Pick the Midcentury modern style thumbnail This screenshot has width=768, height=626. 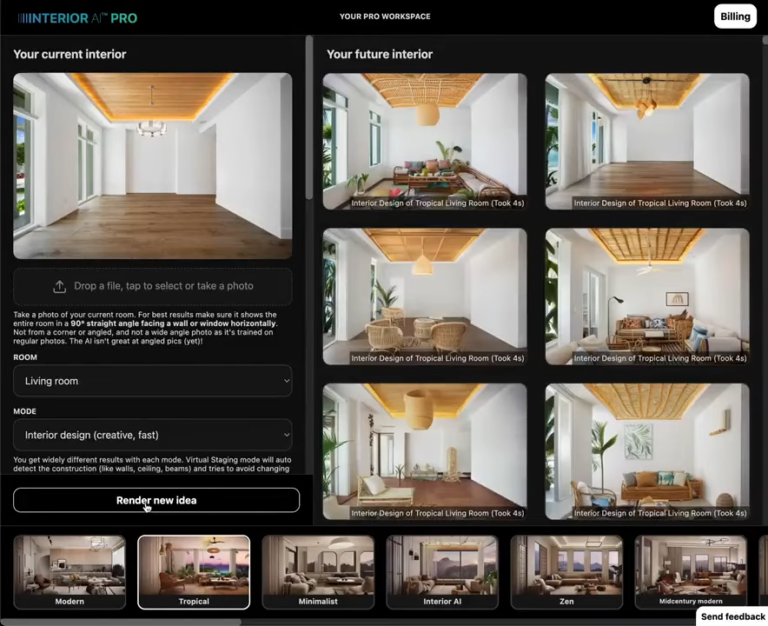click(691, 572)
